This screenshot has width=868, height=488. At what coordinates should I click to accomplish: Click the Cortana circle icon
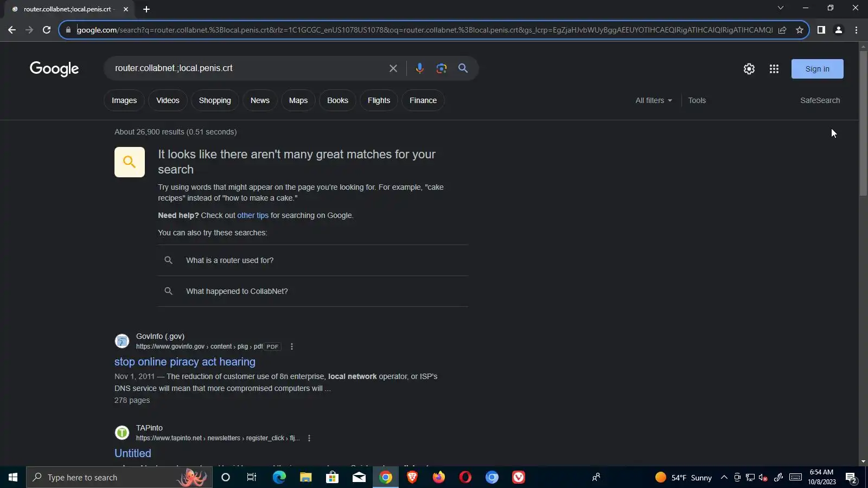(226, 478)
